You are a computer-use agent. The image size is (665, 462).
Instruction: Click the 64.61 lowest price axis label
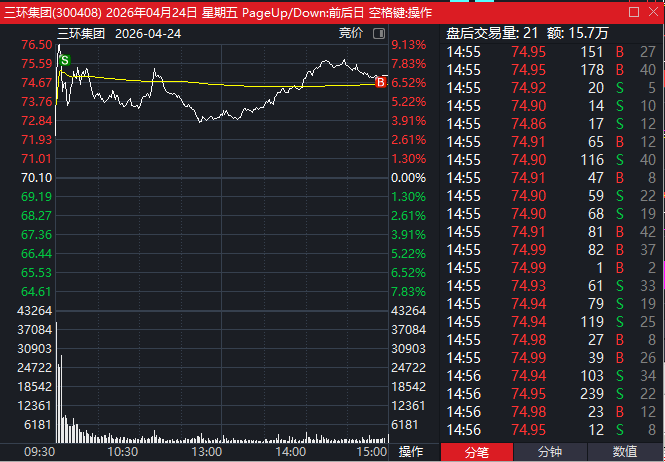click(x=37, y=291)
